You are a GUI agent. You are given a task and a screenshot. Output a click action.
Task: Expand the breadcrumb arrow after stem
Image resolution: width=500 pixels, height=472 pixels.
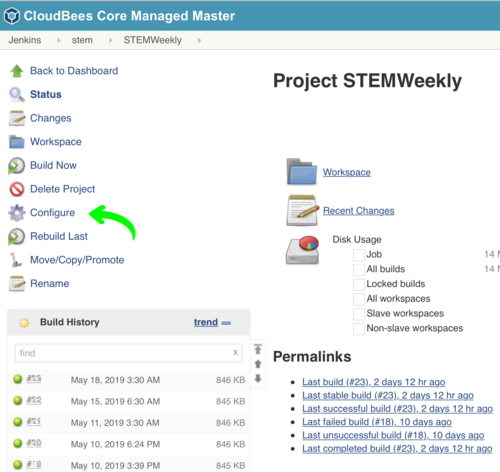(110, 40)
